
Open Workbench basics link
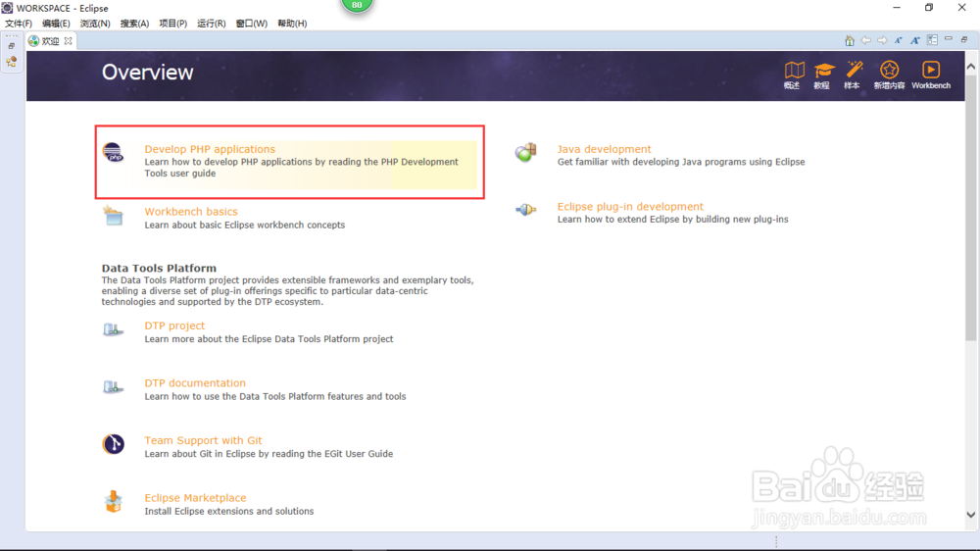pyautogui.click(x=191, y=212)
